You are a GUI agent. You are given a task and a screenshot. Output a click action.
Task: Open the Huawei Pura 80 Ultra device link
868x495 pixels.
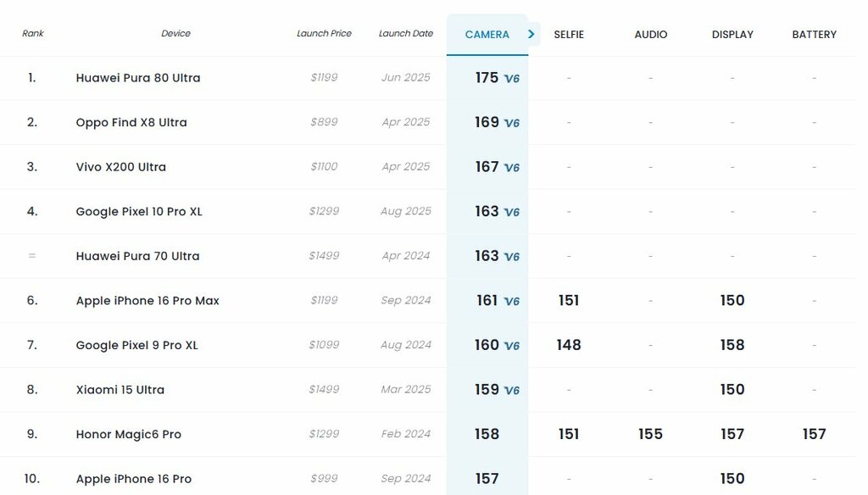tap(138, 78)
